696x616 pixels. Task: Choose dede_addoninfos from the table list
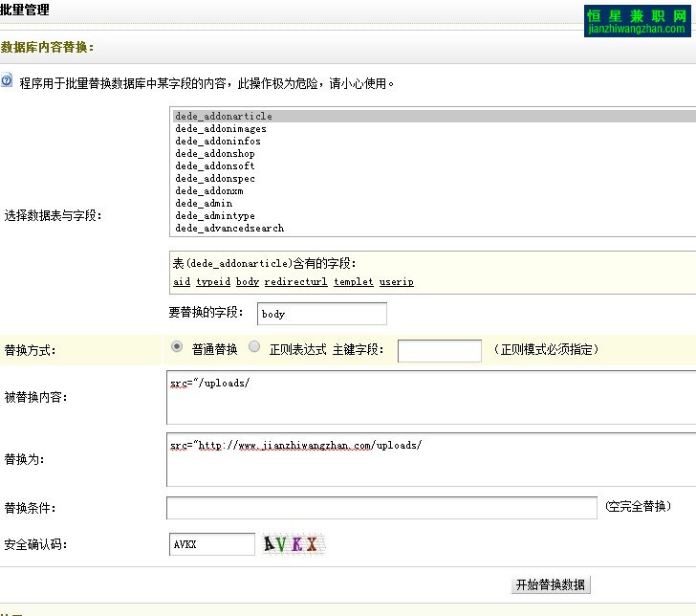click(218, 142)
